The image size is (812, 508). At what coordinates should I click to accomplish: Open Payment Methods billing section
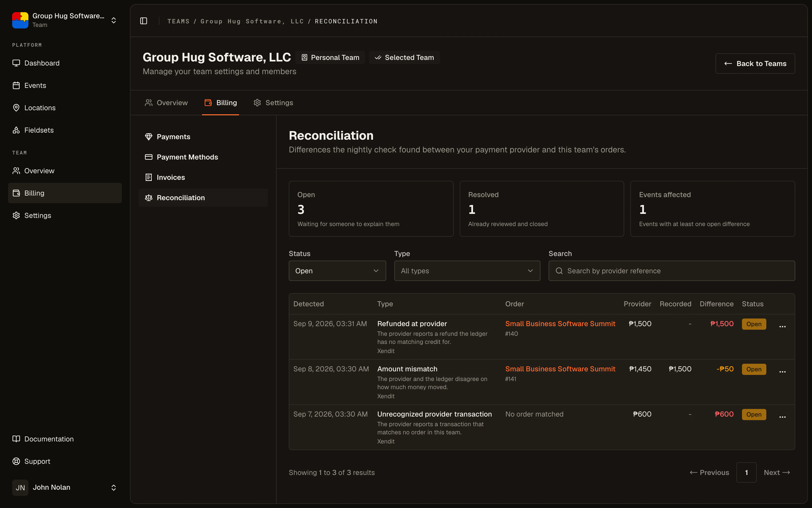(x=203, y=157)
